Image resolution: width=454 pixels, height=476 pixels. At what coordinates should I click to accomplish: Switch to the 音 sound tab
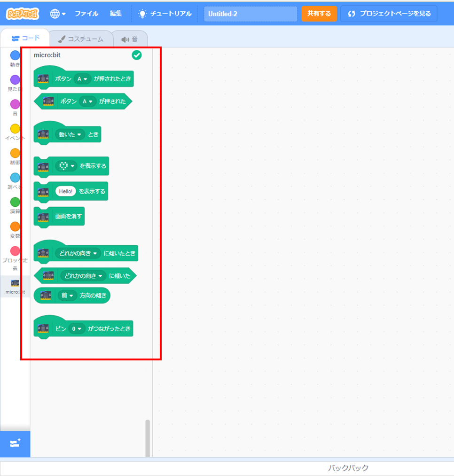point(130,39)
